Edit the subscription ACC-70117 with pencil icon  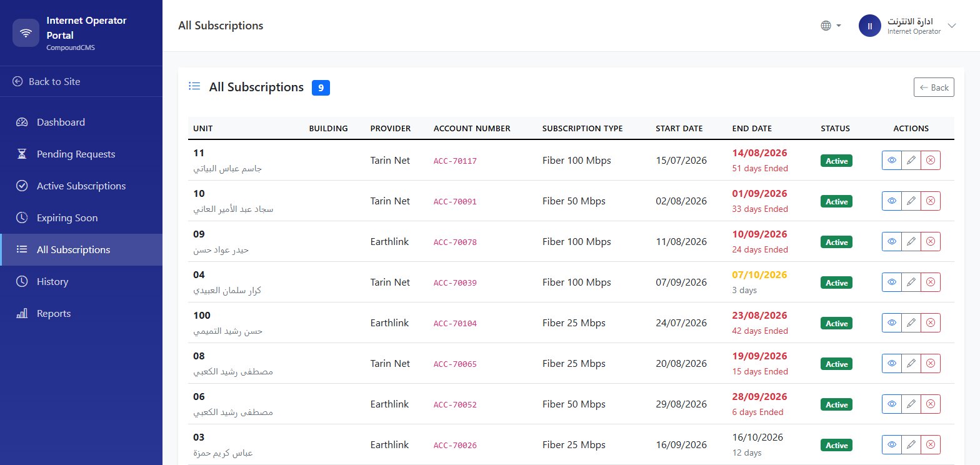[911, 161]
